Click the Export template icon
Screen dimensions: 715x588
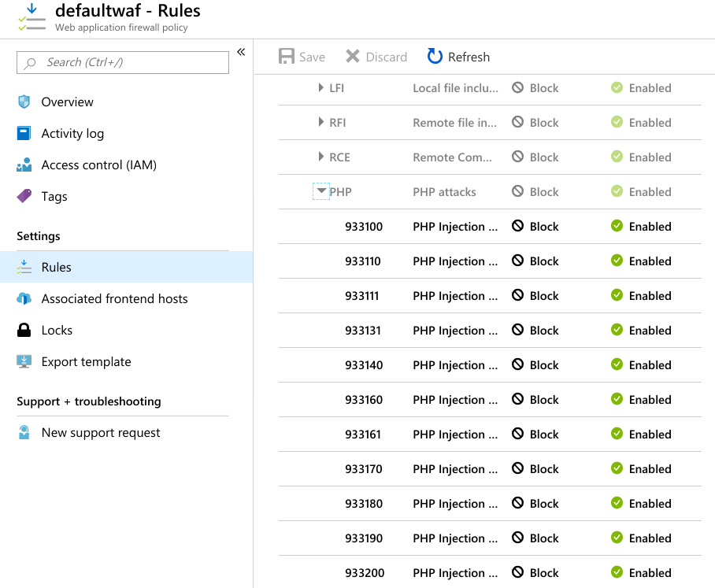point(24,361)
